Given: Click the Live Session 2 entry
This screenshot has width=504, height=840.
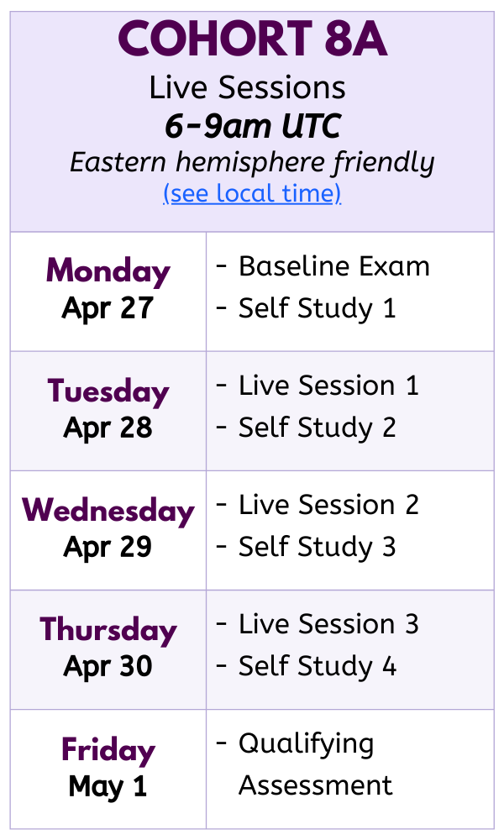Looking at the screenshot, I should point(328,506).
